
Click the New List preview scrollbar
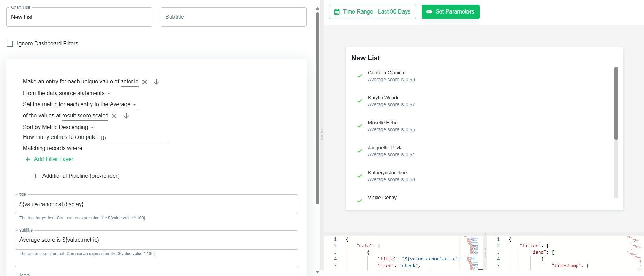[x=616, y=103]
